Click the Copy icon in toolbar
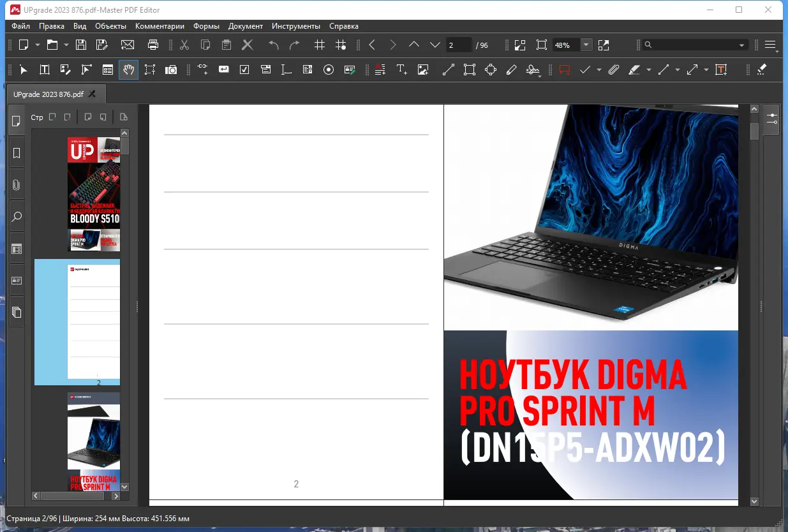Image resolution: width=788 pixels, height=532 pixels. pos(205,45)
